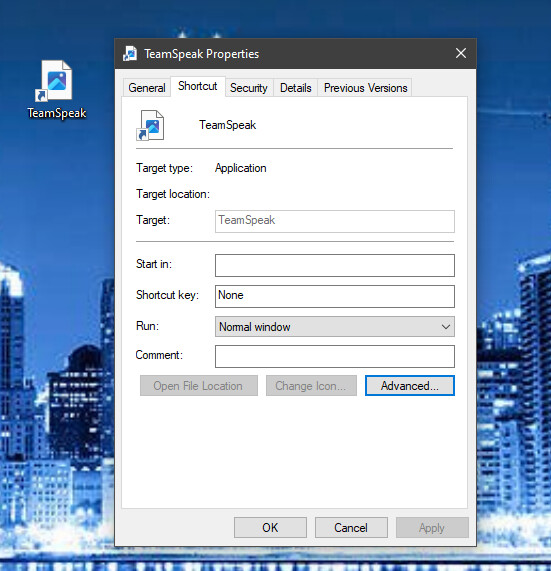Click the TeamSpeak name beside the icon

(x=227, y=125)
